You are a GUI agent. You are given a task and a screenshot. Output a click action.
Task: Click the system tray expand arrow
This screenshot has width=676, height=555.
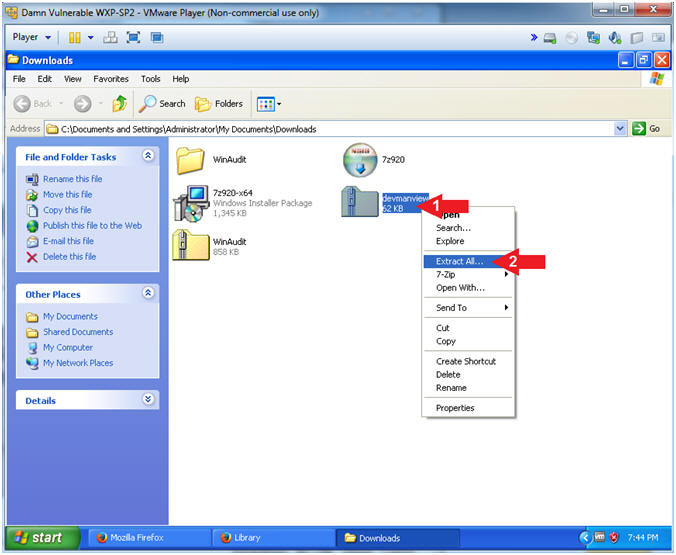point(585,538)
